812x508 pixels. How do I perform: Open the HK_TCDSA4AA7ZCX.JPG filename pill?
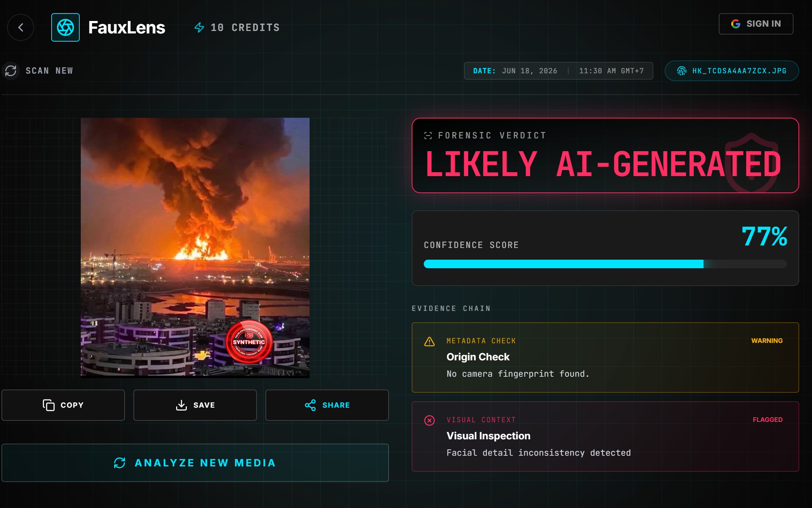732,71
